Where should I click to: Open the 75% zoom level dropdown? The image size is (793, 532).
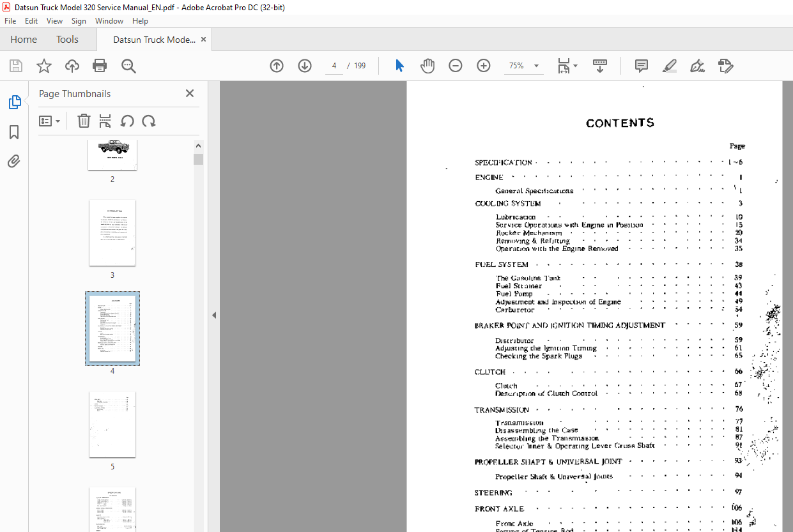(x=536, y=66)
